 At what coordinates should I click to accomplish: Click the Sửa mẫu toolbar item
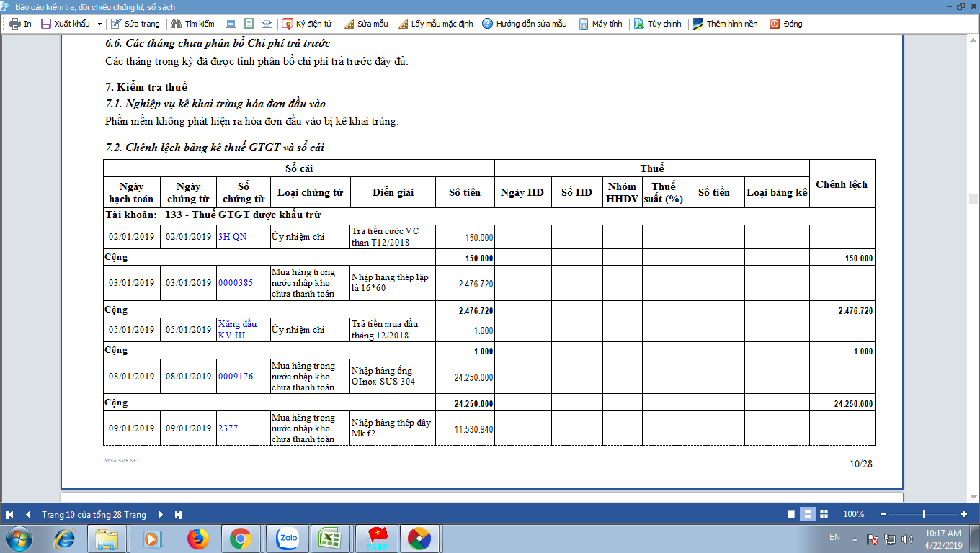tap(366, 24)
